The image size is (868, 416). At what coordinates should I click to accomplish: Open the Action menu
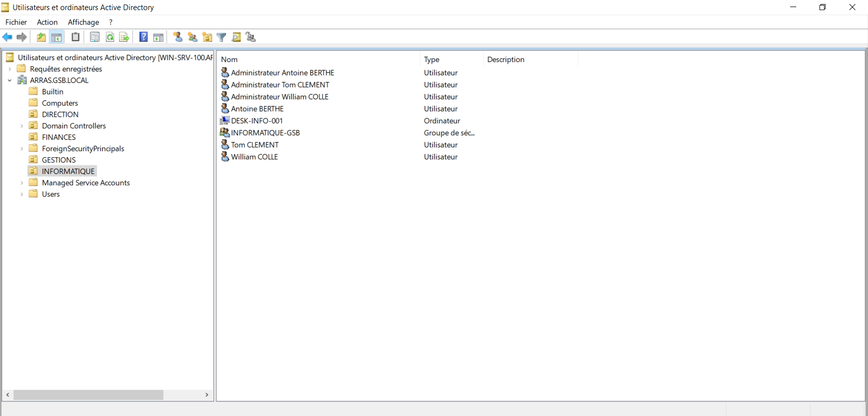(47, 22)
